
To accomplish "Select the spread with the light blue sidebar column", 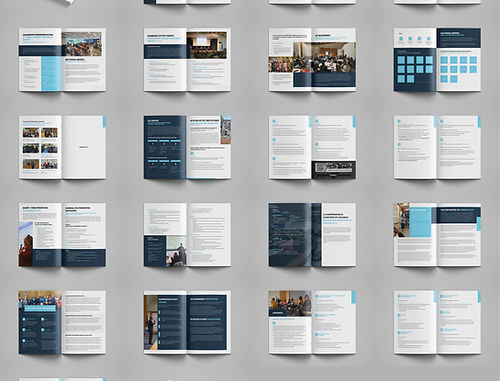I will [62, 59].
